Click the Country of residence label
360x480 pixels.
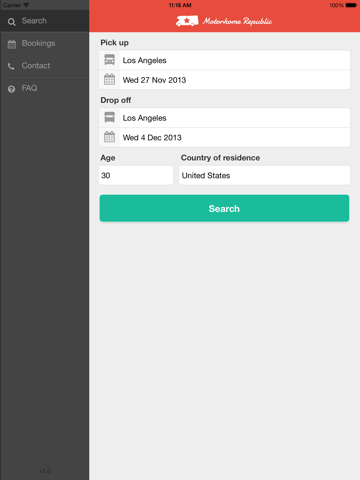pyautogui.click(x=220, y=158)
